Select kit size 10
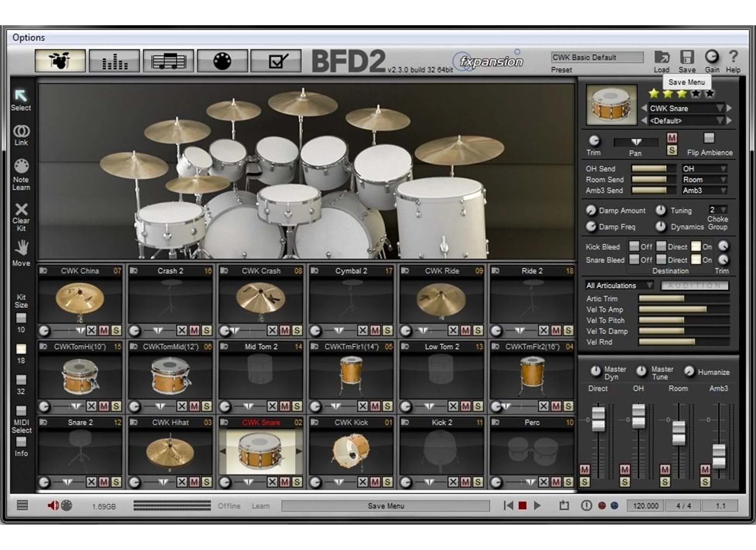The height and width of the screenshot is (550, 756). [x=21, y=318]
